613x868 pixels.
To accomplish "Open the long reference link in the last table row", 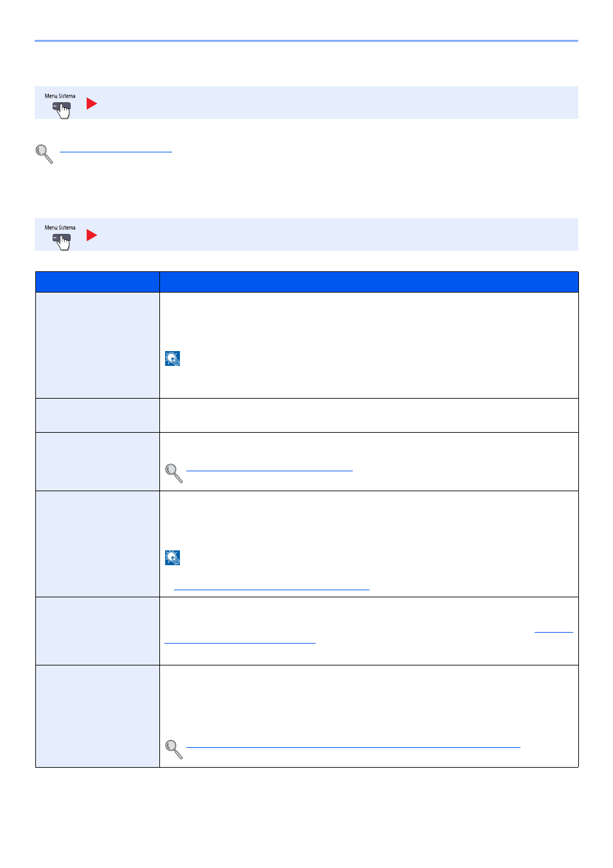I will point(353,746).
